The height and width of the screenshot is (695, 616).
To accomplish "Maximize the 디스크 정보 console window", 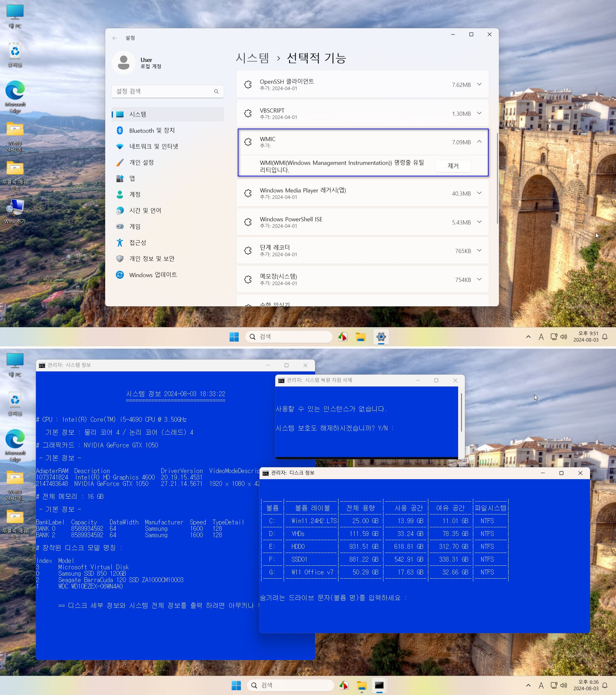I will click(561, 473).
